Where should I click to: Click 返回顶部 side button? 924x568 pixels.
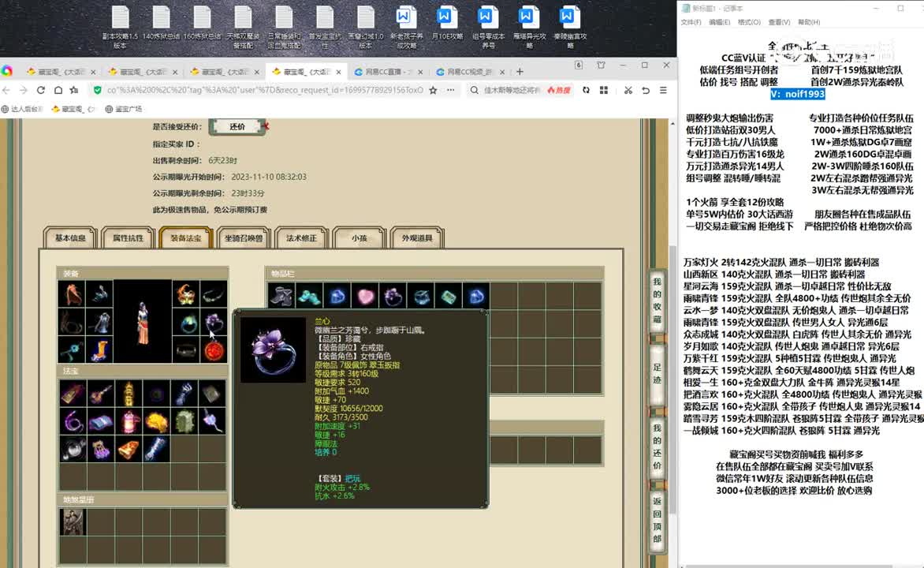[657, 520]
